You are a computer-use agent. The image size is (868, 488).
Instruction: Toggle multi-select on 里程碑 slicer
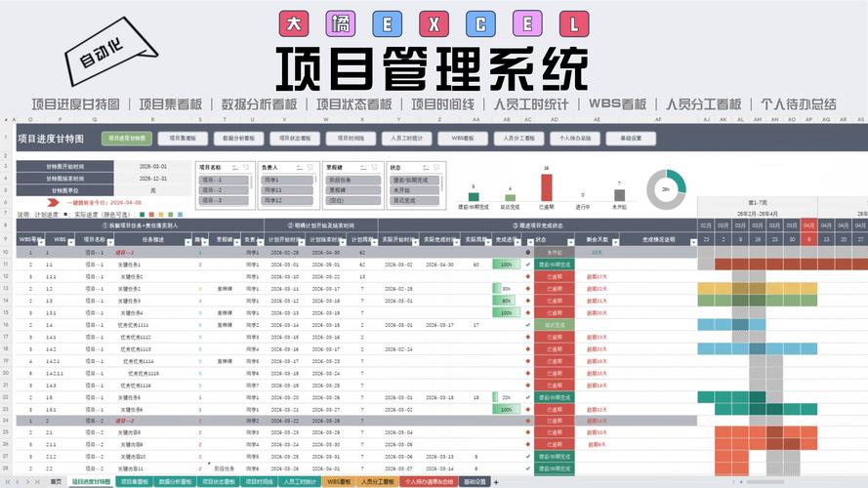[363, 167]
